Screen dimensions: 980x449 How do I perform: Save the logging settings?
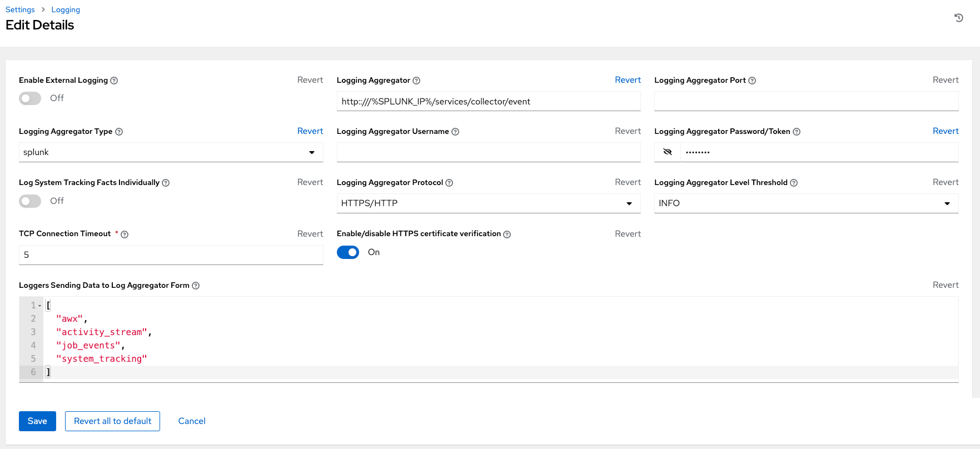click(37, 421)
